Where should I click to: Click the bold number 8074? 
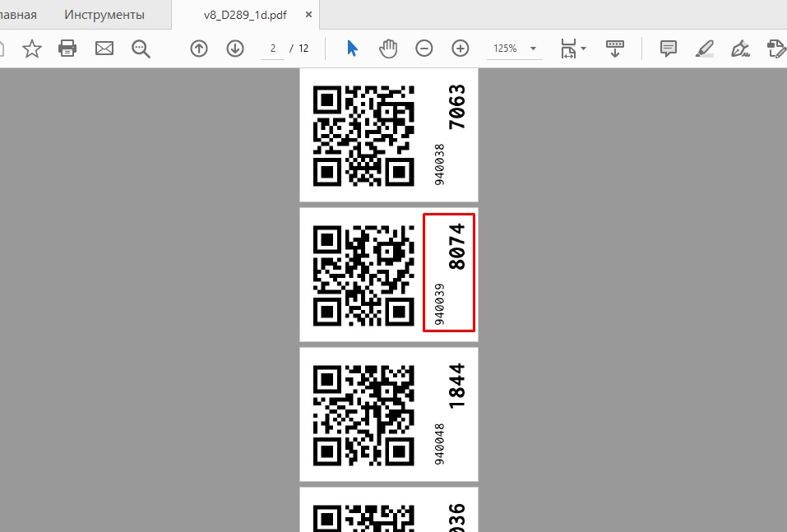[x=456, y=247]
